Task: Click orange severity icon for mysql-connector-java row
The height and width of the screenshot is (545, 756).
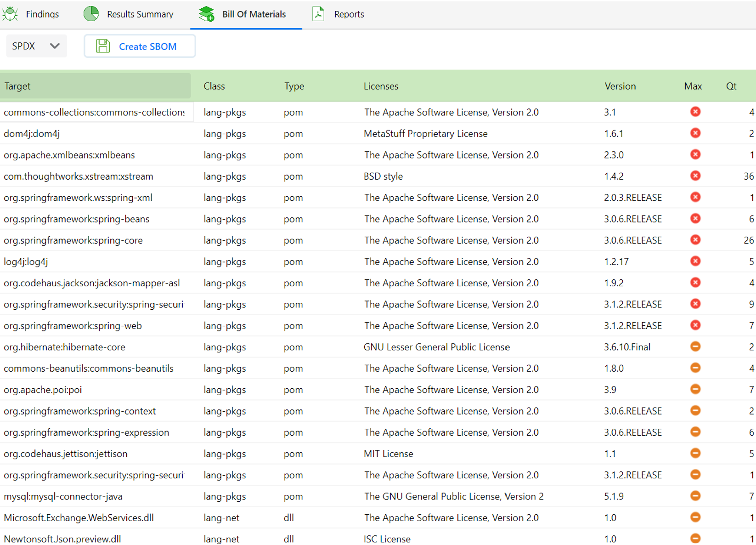Action: pyautogui.click(x=695, y=496)
